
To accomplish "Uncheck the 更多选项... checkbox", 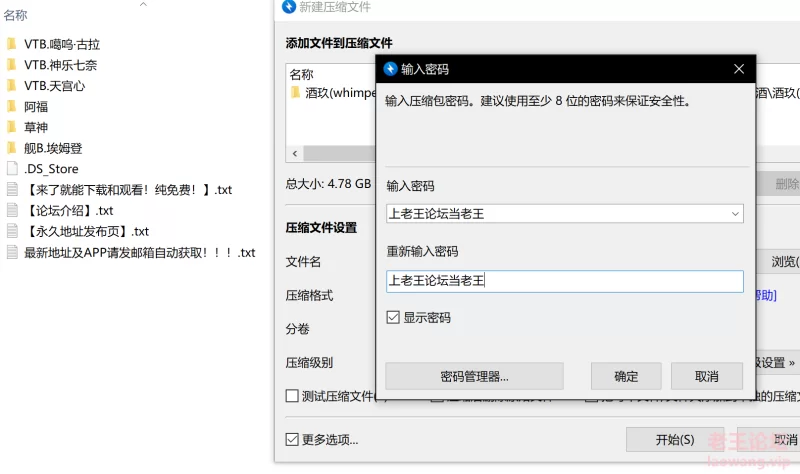I will click(x=292, y=439).
